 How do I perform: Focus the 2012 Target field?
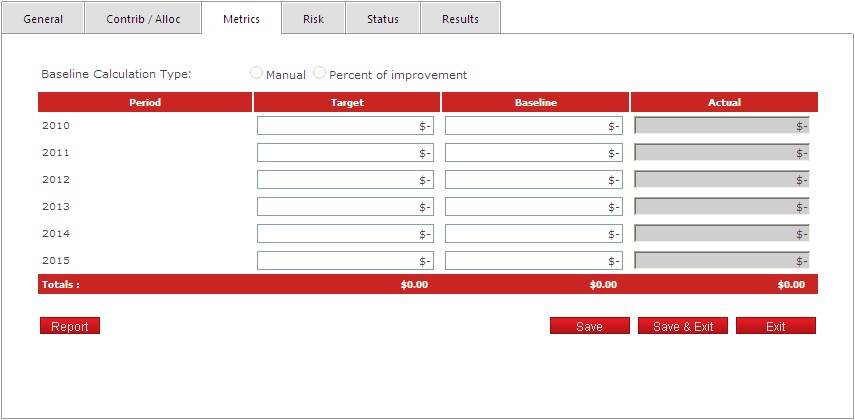click(345, 180)
